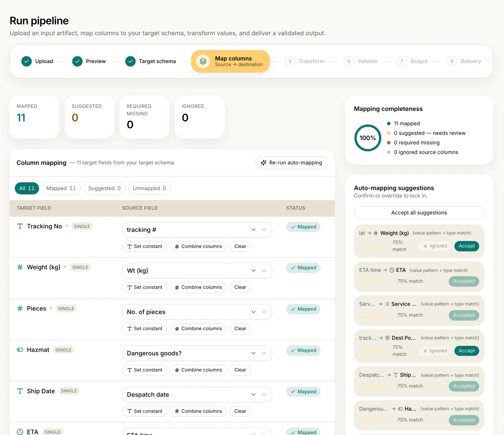
Task: Click the Upload step checkmark icon
Action: [x=26, y=61]
